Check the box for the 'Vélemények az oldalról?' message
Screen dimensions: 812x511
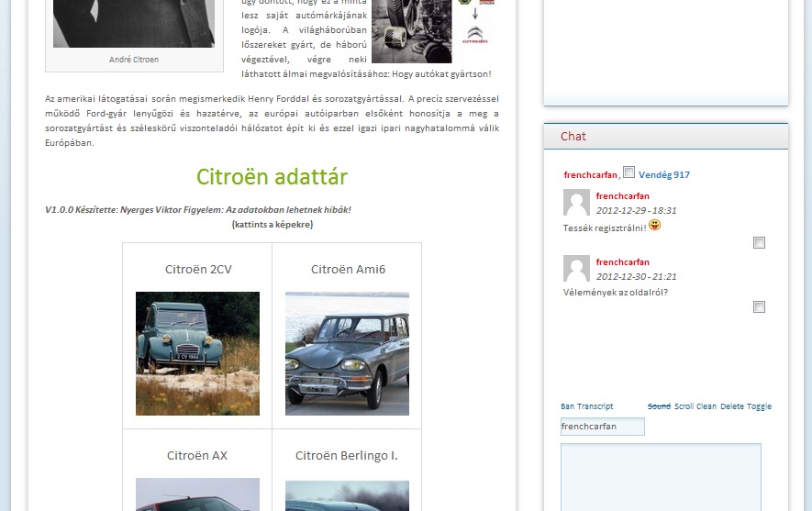point(759,307)
